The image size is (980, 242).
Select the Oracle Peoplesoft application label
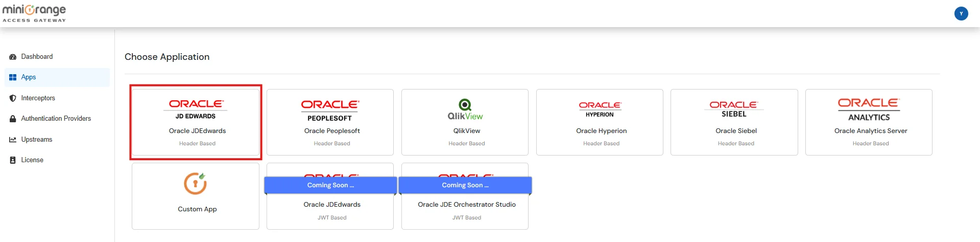pos(332,131)
